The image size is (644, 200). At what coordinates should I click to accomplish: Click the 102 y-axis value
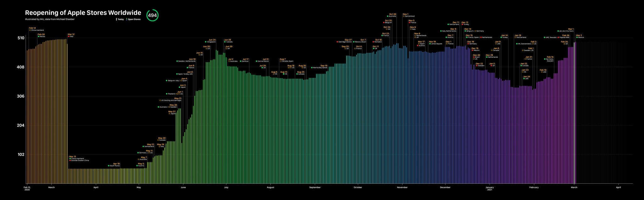pyautogui.click(x=21, y=154)
